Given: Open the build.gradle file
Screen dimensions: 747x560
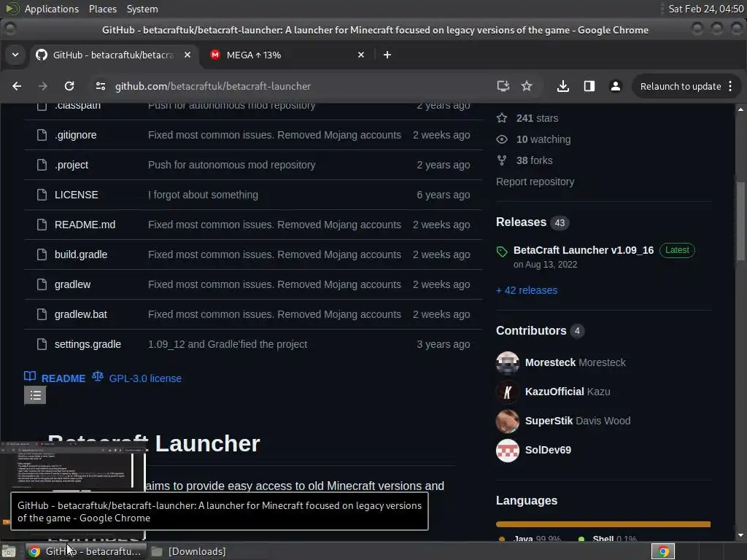Looking at the screenshot, I should click(81, 254).
